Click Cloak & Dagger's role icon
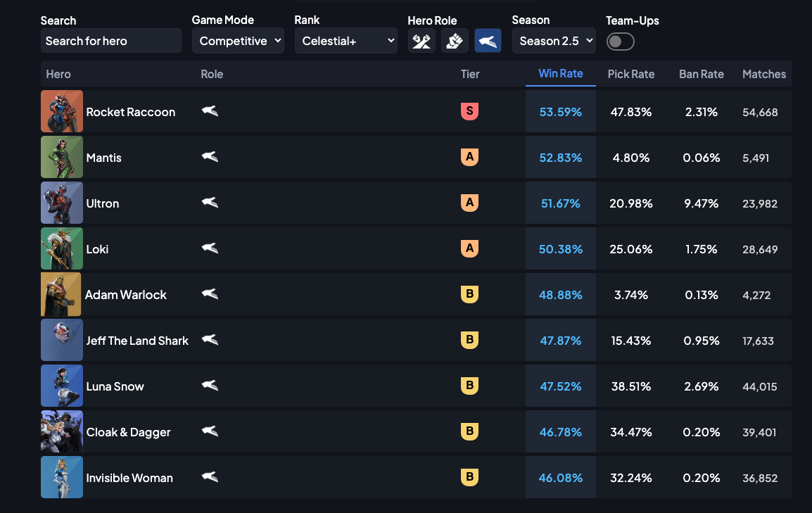 (x=210, y=431)
